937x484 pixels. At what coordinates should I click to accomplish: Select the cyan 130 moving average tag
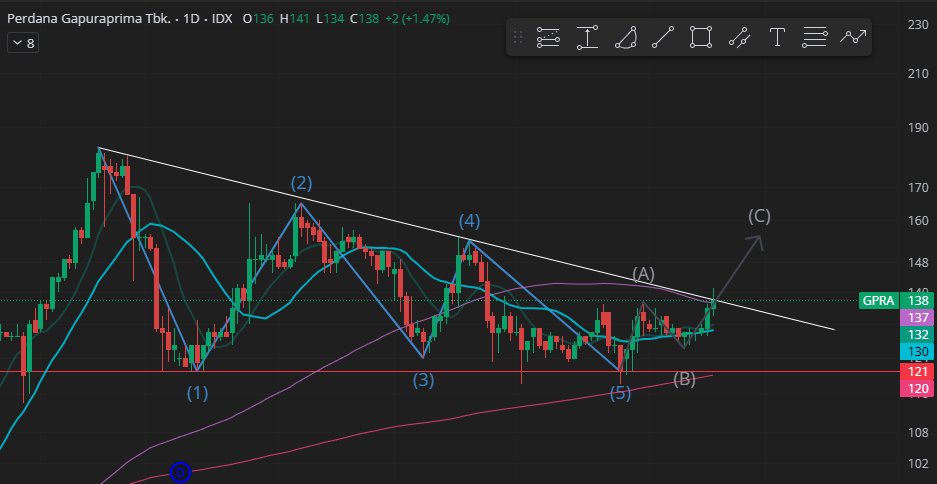[918, 352]
